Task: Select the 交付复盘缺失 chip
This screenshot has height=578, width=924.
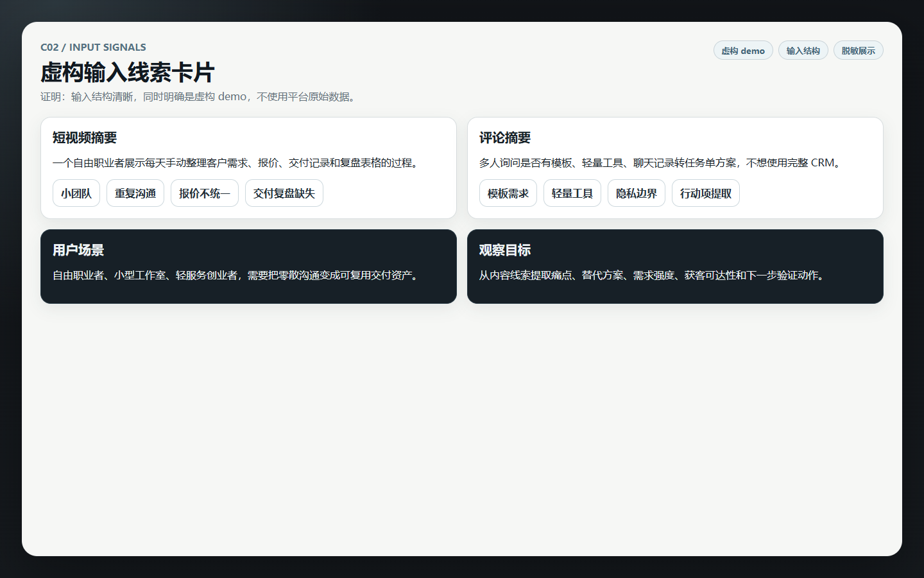Action: [284, 193]
